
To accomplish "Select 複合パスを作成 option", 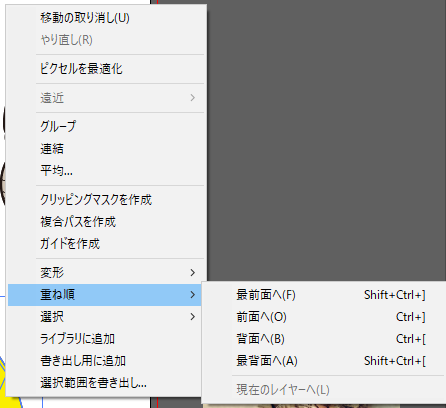I will coord(105,222).
